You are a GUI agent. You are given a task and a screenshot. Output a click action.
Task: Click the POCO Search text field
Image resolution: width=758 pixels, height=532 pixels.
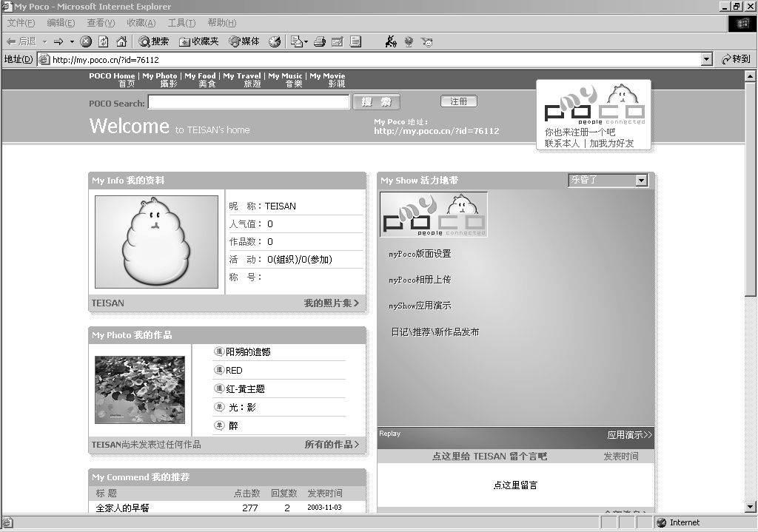click(x=249, y=102)
